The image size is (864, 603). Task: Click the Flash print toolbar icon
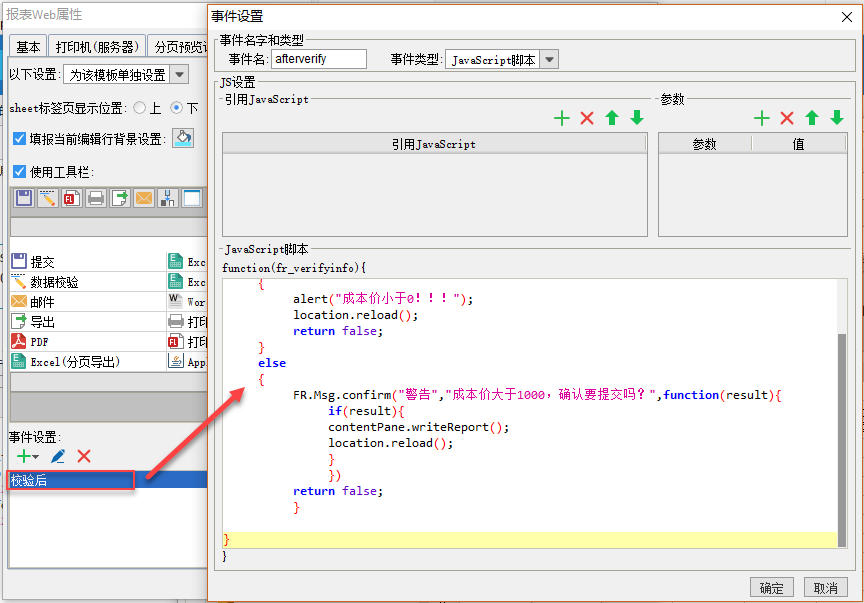click(72, 198)
